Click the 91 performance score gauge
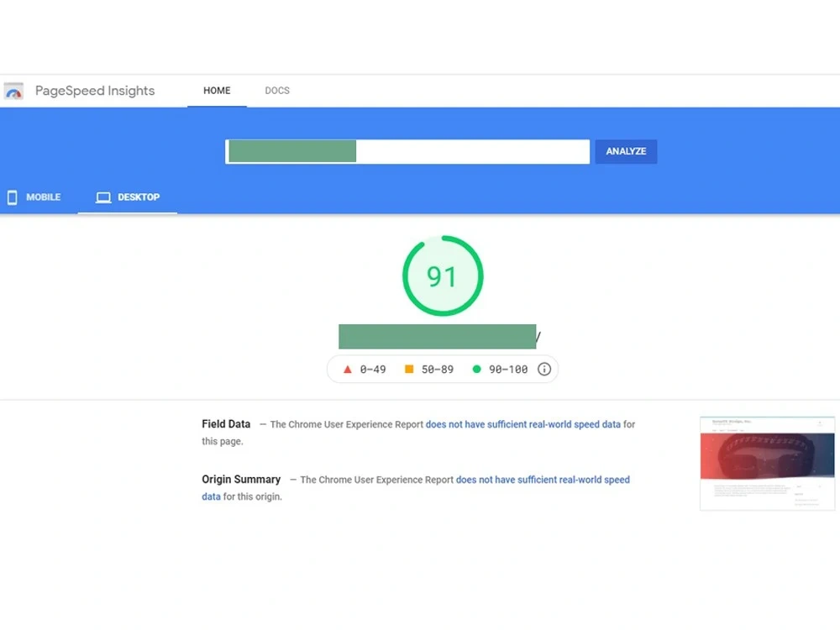840x630 pixels. point(443,276)
